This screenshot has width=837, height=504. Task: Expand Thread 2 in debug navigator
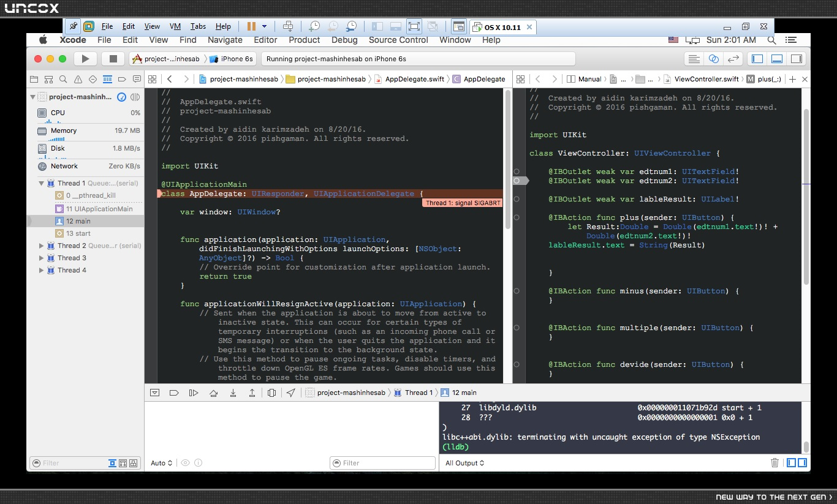(42, 246)
